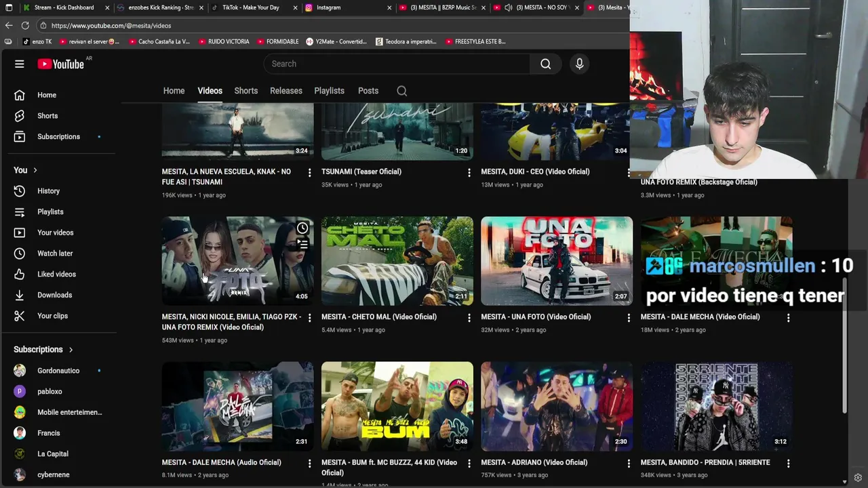The image size is (868, 488).
Task: Switch to channel Shorts tab
Action: (x=245, y=91)
